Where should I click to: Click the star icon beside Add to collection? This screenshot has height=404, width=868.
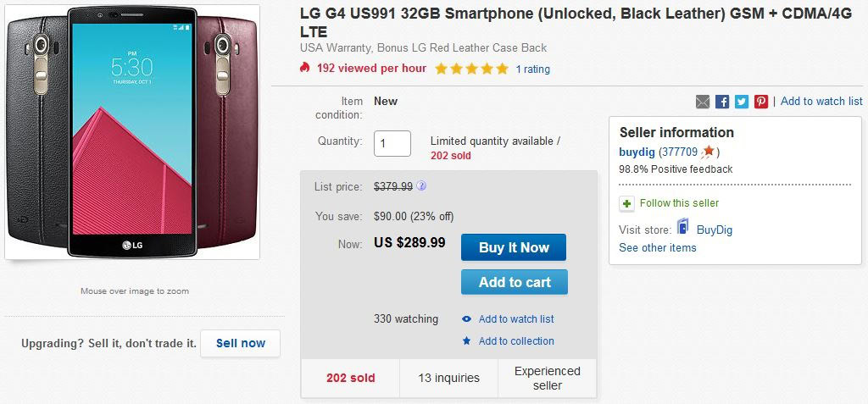467,340
